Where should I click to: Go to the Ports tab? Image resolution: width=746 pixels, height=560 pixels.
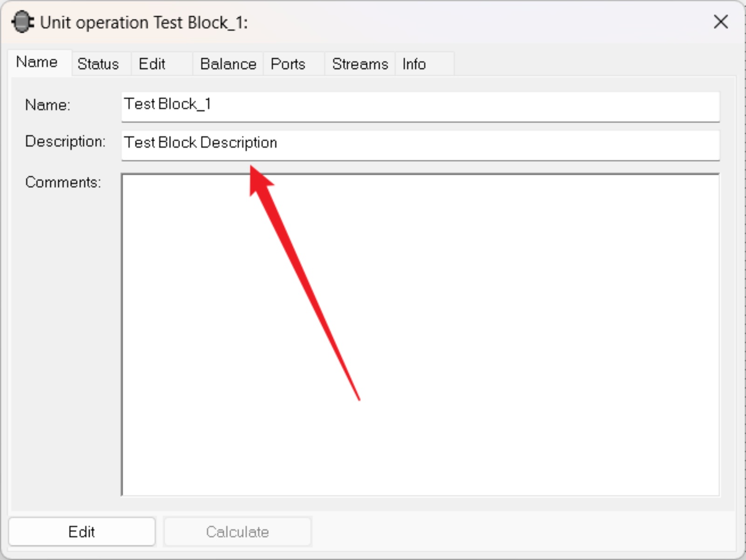pos(288,64)
